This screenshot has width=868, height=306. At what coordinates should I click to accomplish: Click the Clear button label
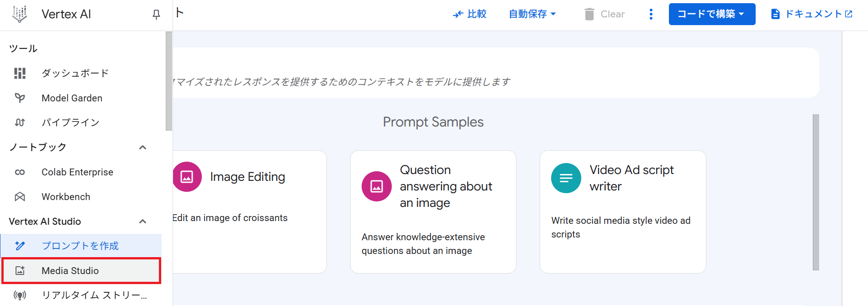point(612,14)
